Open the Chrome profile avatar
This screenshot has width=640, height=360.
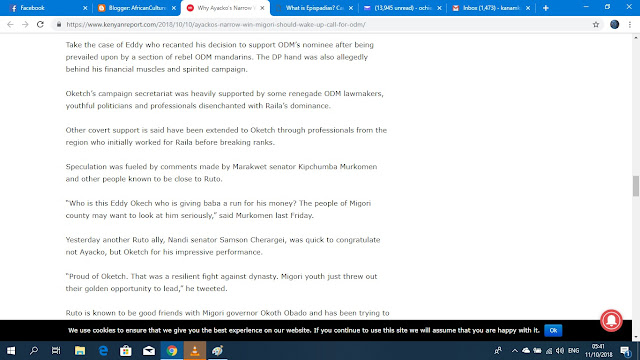(614, 24)
